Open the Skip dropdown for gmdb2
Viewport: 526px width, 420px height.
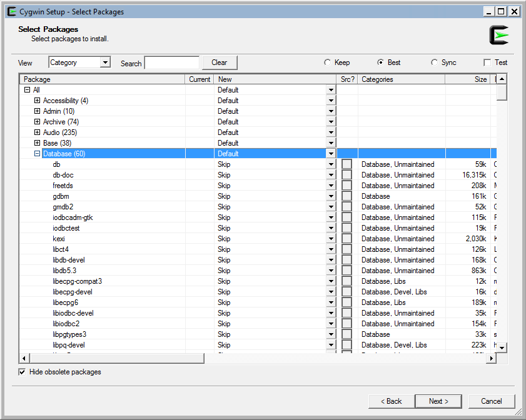(x=331, y=207)
